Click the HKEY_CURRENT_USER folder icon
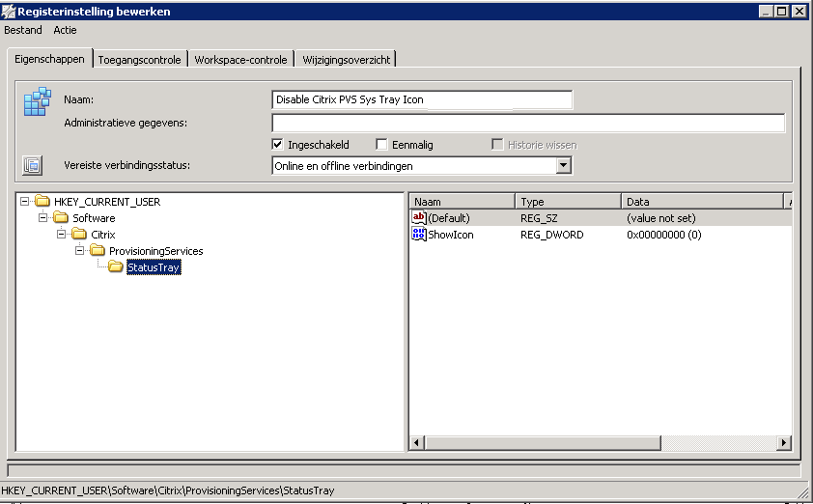Screen dimensions: 813x504 click(42, 201)
